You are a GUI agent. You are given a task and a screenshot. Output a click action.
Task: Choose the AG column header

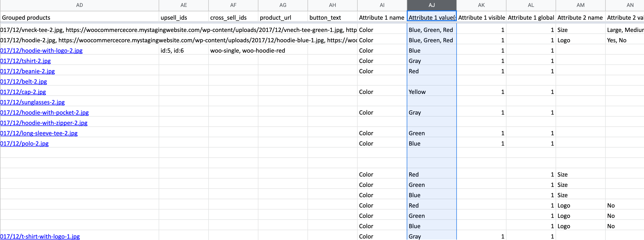283,5
